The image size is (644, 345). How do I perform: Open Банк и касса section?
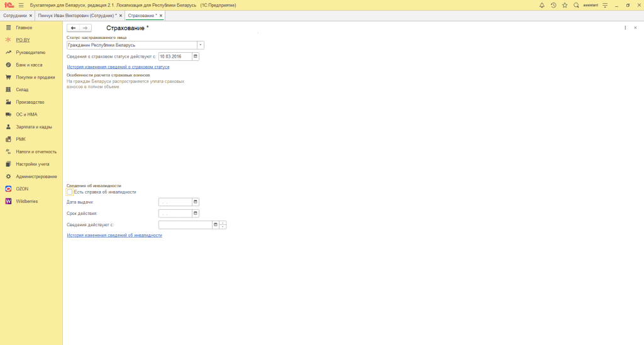pos(29,65)
